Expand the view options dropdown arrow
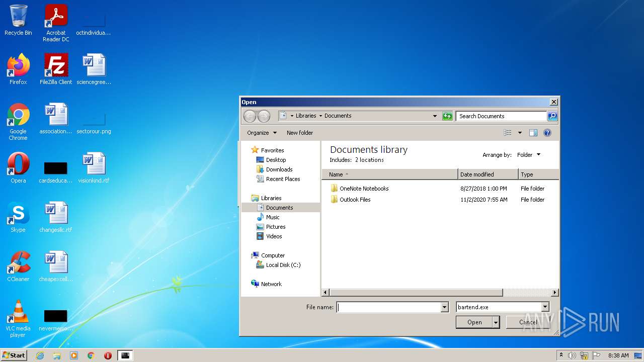This screenshot has height=362, width=644. tap(520, 133)
